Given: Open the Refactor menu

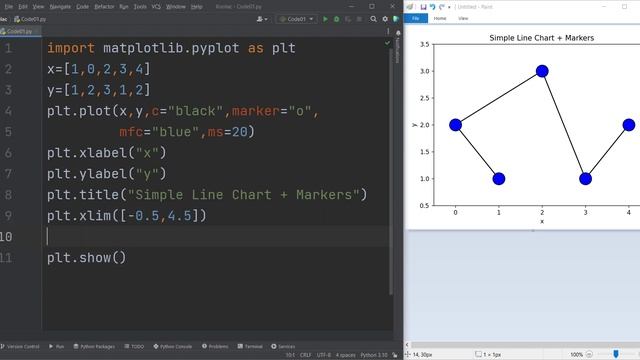Looking at the screenshot, I should [104, 7].
